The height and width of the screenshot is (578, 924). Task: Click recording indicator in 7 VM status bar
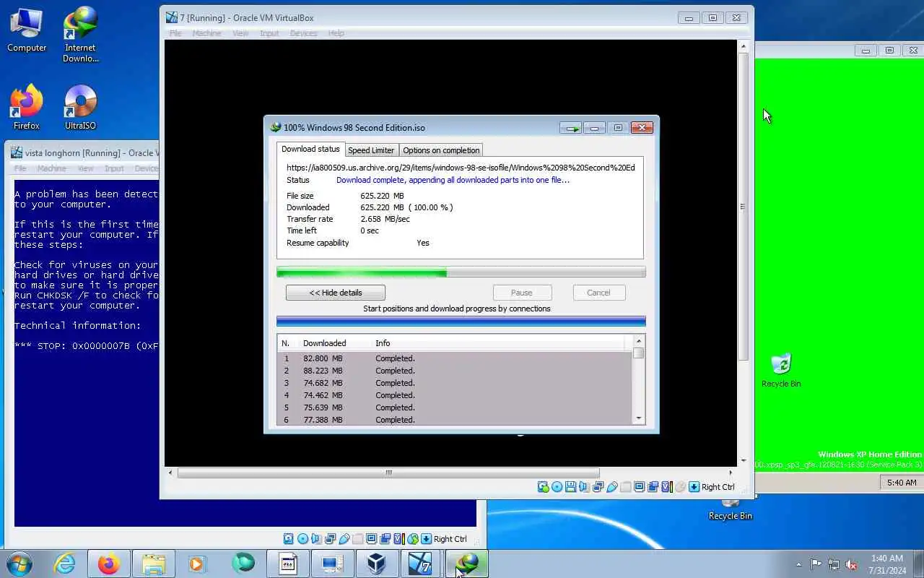coord(653,487)
